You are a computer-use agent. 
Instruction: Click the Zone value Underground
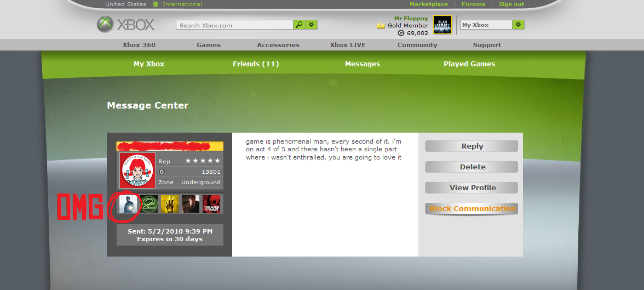(201, 182)
